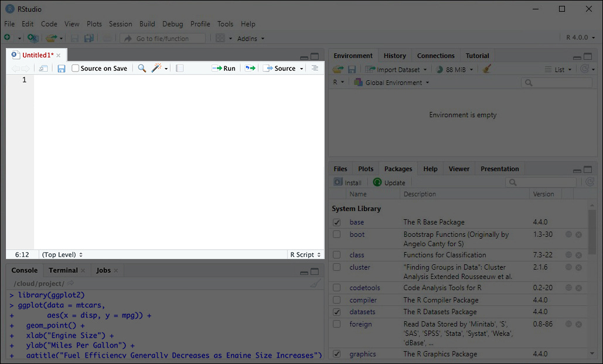Image resolution: width=603 pixels, height=364 pixels.
Task: Click the Environment refresh icon
Action: (585, 69)
